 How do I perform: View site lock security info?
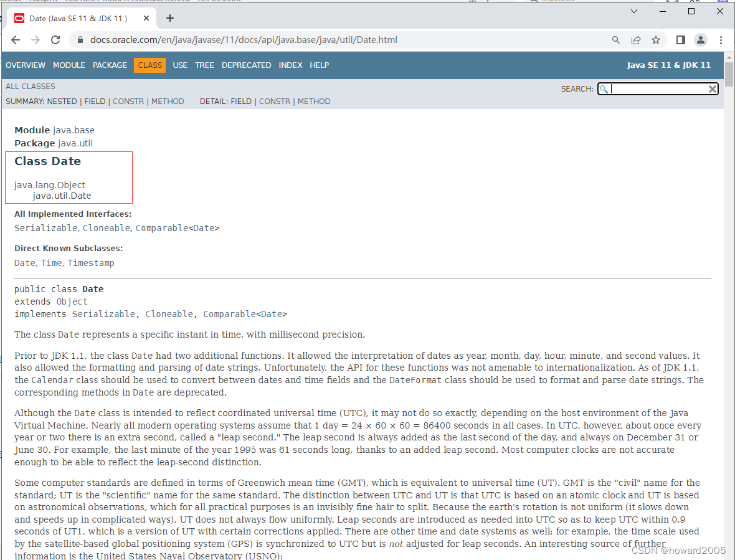[80, 40]
